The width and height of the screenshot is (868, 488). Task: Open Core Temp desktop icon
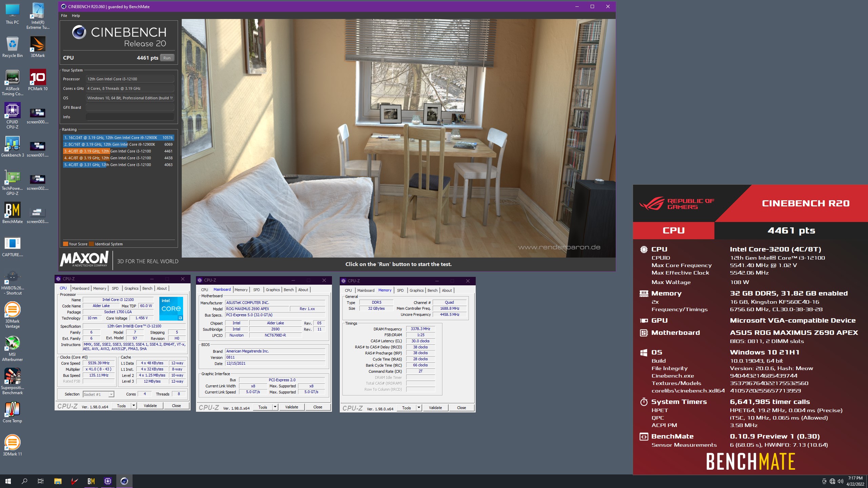[13, 412]
